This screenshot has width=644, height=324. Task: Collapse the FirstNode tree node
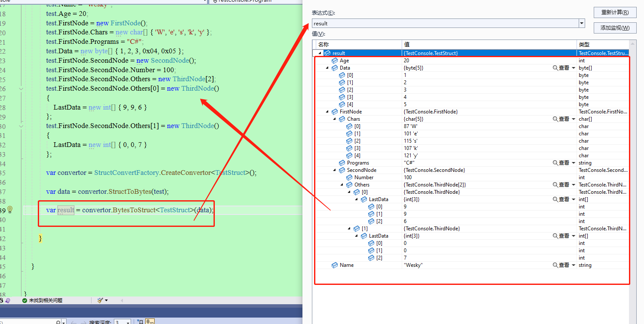coord(327,112)
